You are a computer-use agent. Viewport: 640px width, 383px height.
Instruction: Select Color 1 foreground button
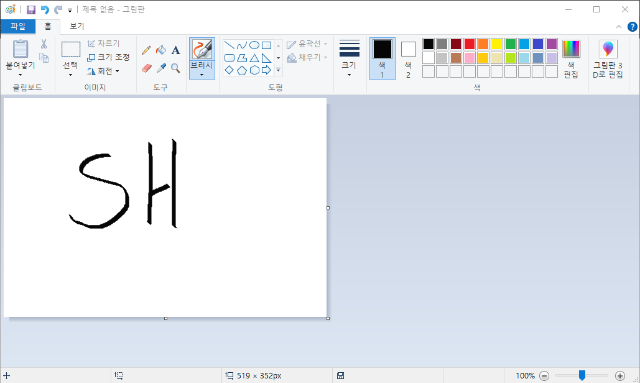(382, 58)
